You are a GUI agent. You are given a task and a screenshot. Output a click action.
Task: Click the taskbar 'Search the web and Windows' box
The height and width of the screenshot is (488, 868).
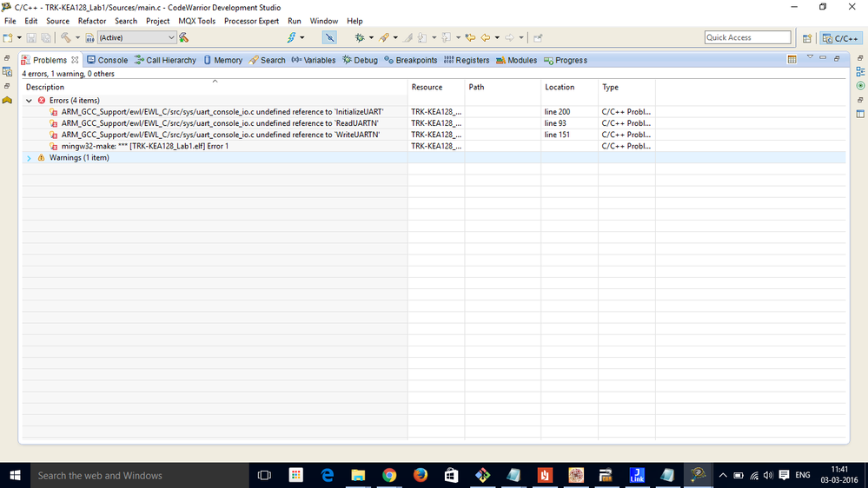[x=140, y=475]
